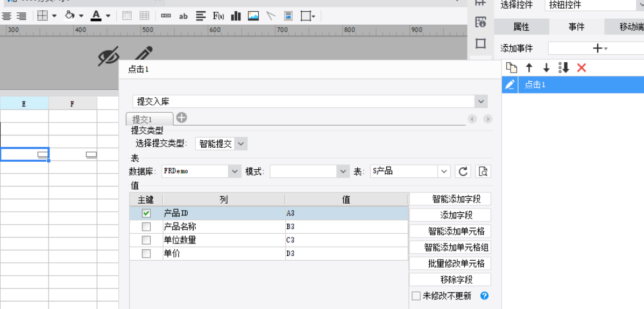The width and height of the screenshot is (644, 309).
Task: Apply right text alignment
Action: (x=22, y=16)
